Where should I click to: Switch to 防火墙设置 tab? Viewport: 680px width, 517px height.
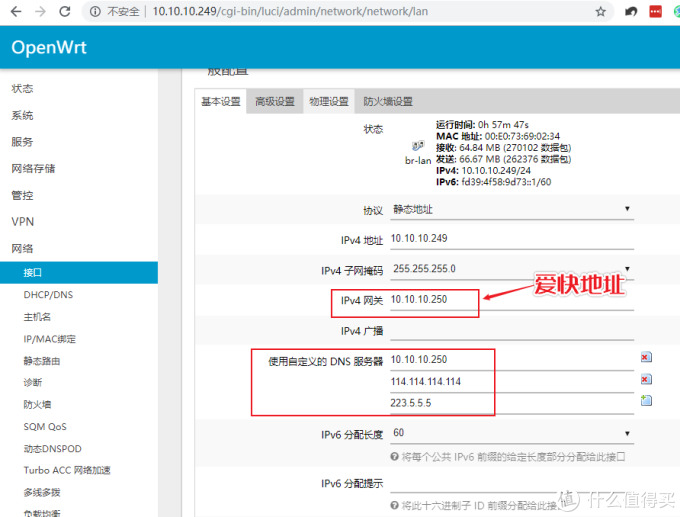tap(388, 101)
